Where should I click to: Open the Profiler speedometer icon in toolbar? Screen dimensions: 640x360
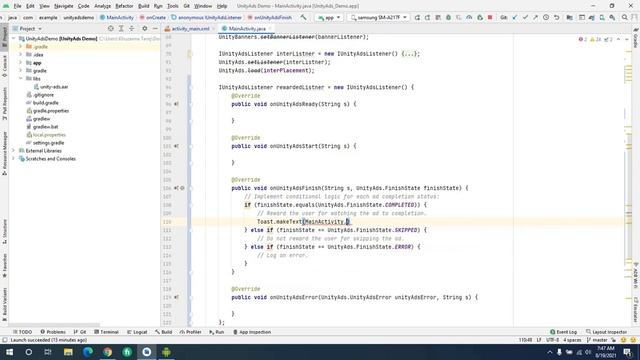469,18
